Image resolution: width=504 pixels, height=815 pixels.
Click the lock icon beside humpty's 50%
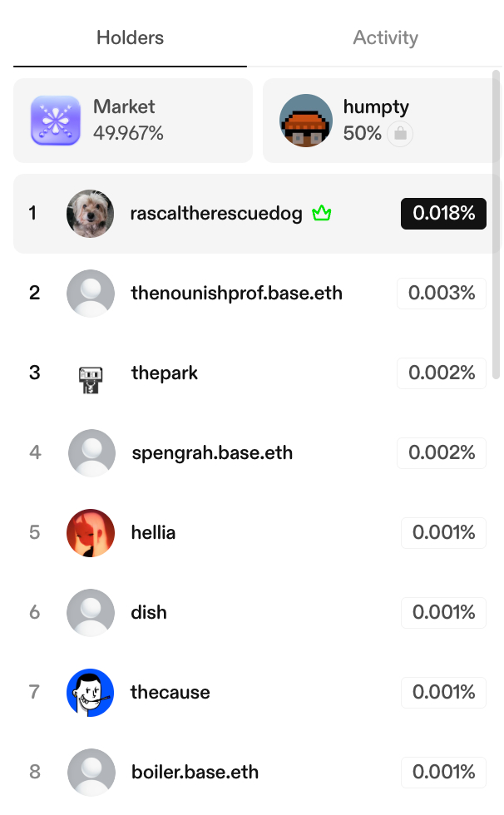click(x=400, y=133)
